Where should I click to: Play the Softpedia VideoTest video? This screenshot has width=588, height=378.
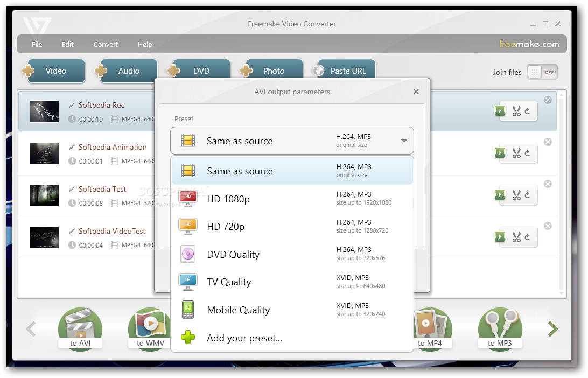(500, 237)
